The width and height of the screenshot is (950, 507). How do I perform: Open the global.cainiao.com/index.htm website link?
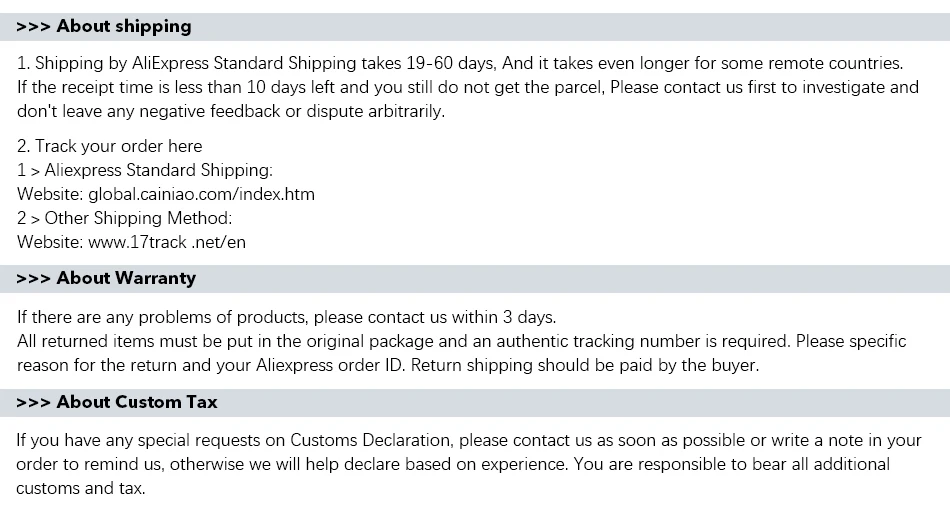201,194
